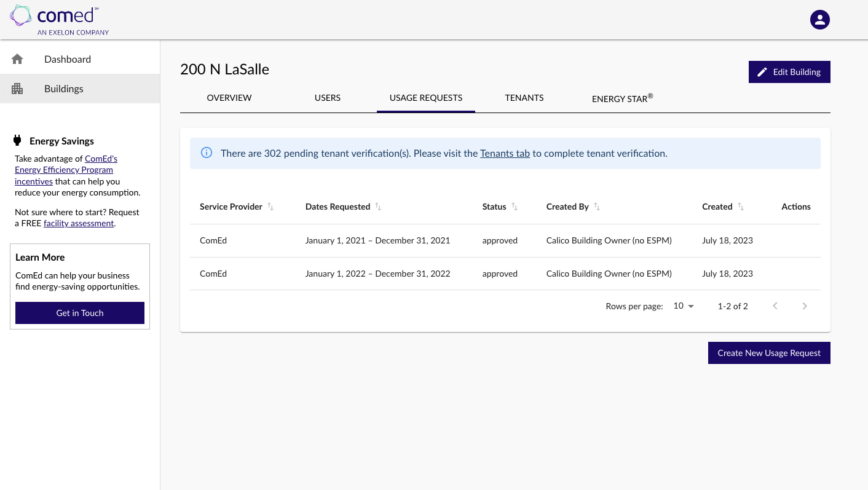Click the Learn More heading
This screenshot has height=490, width=868.
pos(40,257)
